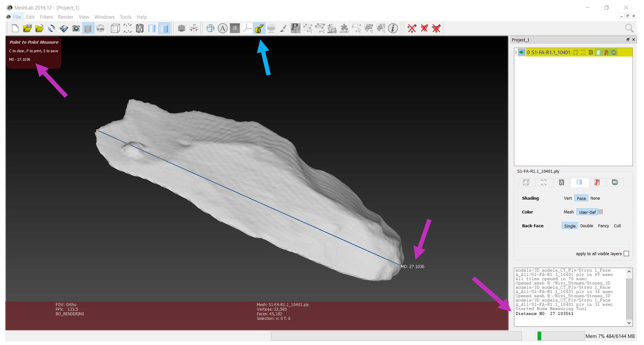The height and width of the screenshot is (345, 644).
Task: Switch to points tab in render panel
Action: [544, 182]
